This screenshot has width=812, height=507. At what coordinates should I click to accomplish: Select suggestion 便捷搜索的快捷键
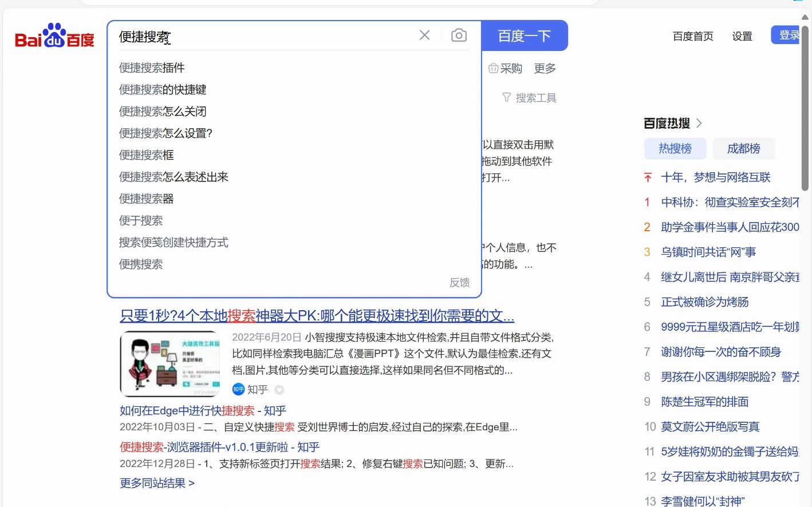point(163,89)
